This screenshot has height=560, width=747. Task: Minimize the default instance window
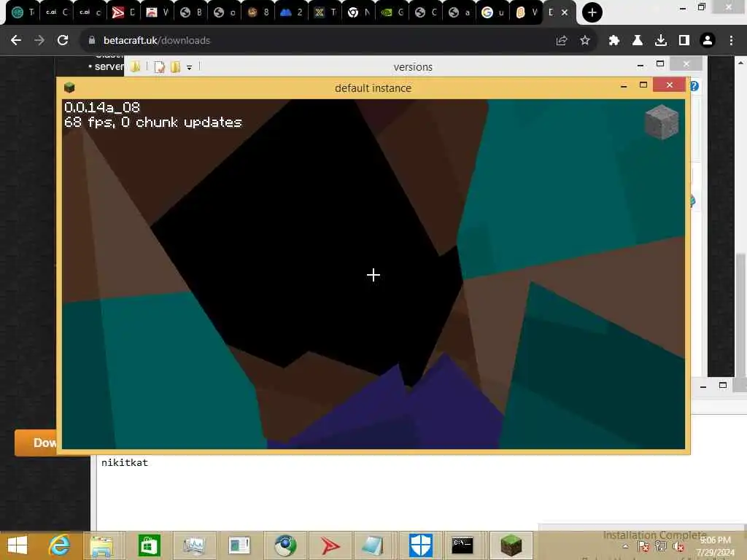624,86
